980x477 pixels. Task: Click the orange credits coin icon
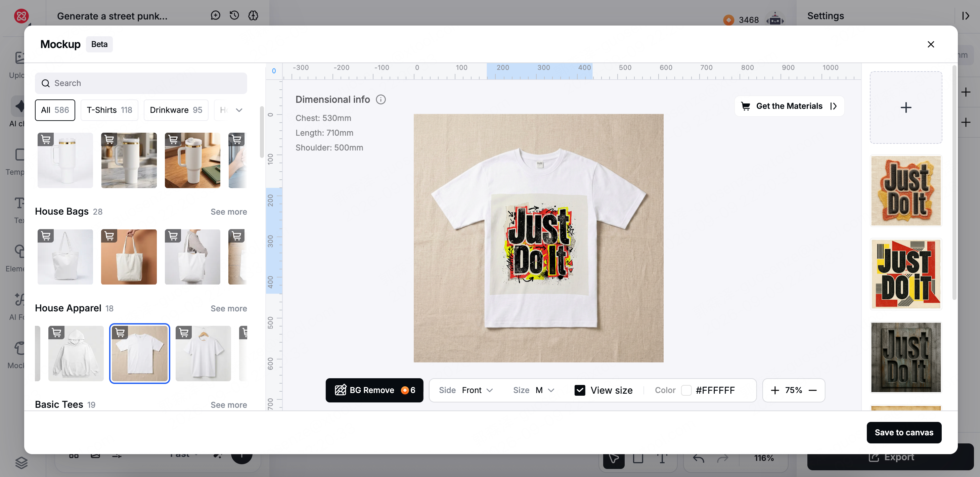728,20
